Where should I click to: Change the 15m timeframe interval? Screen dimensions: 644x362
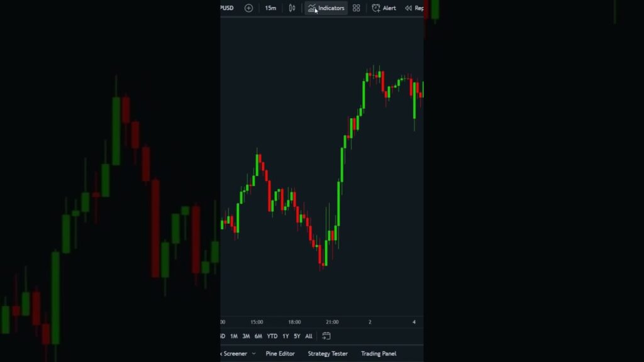coord(270,8)
